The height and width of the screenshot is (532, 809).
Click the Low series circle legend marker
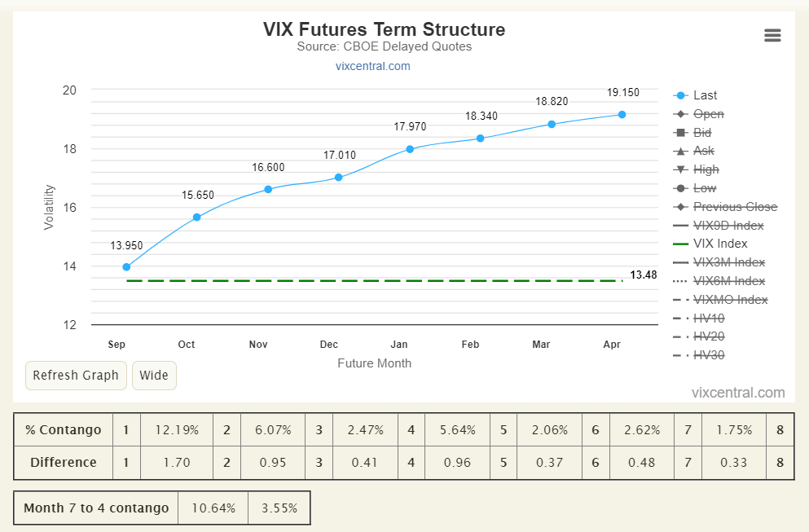(x=680, y=188)
